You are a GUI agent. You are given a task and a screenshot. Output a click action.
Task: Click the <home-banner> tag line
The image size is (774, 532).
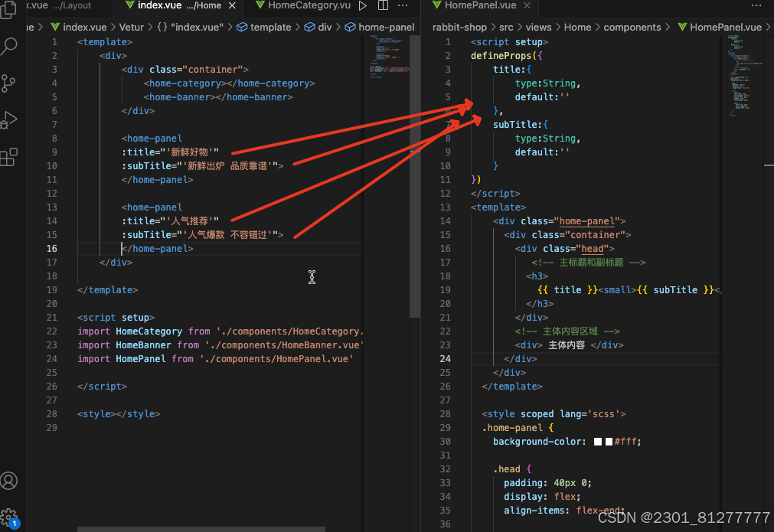[218, 97]
